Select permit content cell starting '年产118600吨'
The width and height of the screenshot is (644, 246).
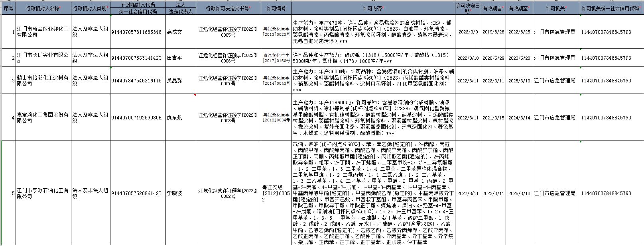click(374, 117)
